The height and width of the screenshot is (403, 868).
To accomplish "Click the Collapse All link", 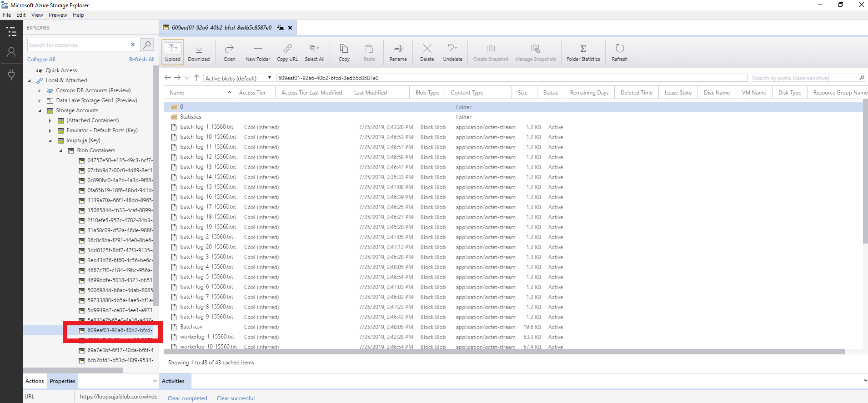I will click(41, 60).
